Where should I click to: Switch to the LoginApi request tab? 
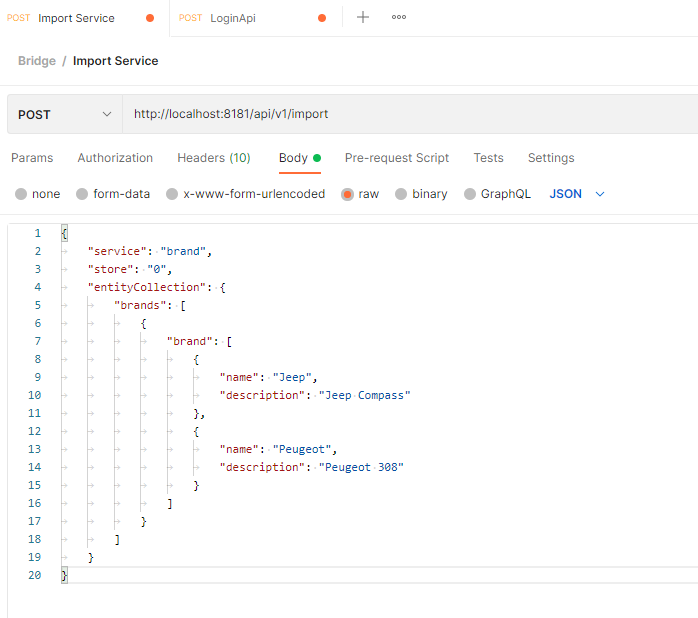coord(233,18)
